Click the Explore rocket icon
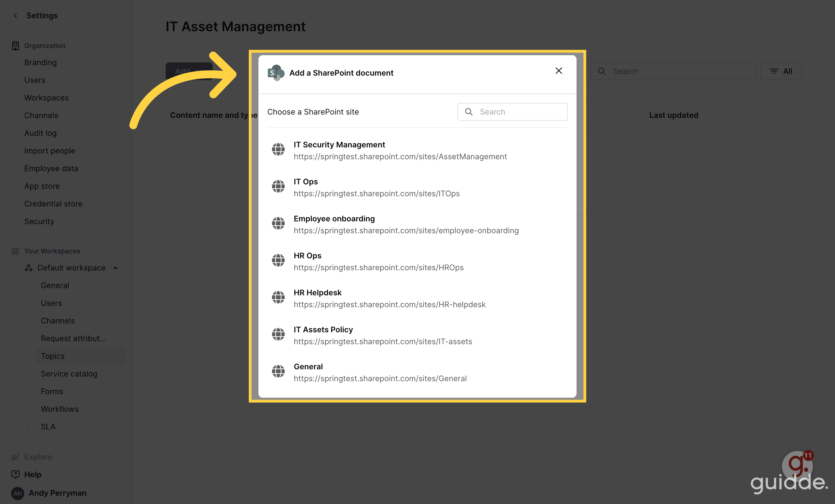The height and width of the screenshot is (504, 835). (x=15, y=457)
